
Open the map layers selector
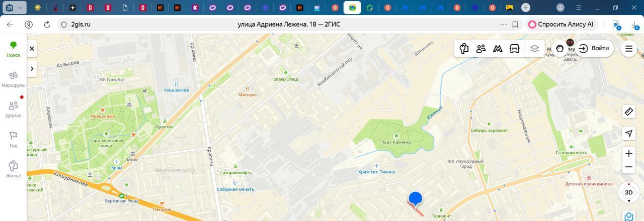(534, 49)
